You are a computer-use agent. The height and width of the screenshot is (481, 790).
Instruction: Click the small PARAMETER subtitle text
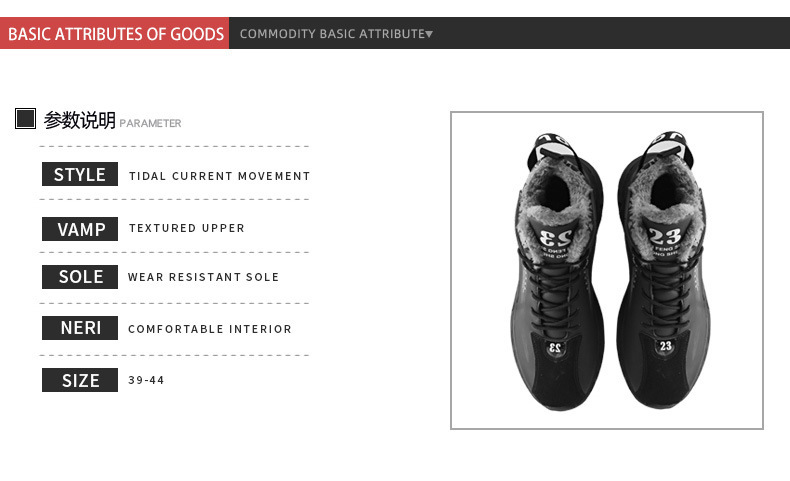150,123
